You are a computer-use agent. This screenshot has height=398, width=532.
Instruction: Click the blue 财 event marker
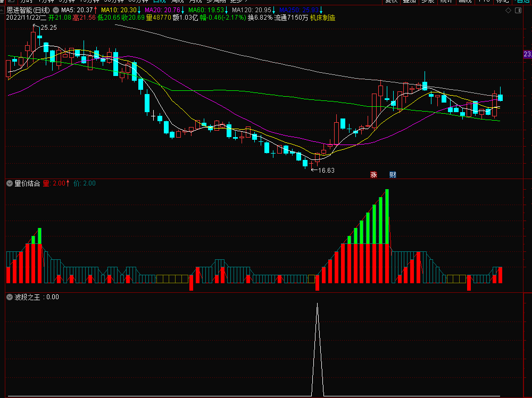[x=393, y=175]
